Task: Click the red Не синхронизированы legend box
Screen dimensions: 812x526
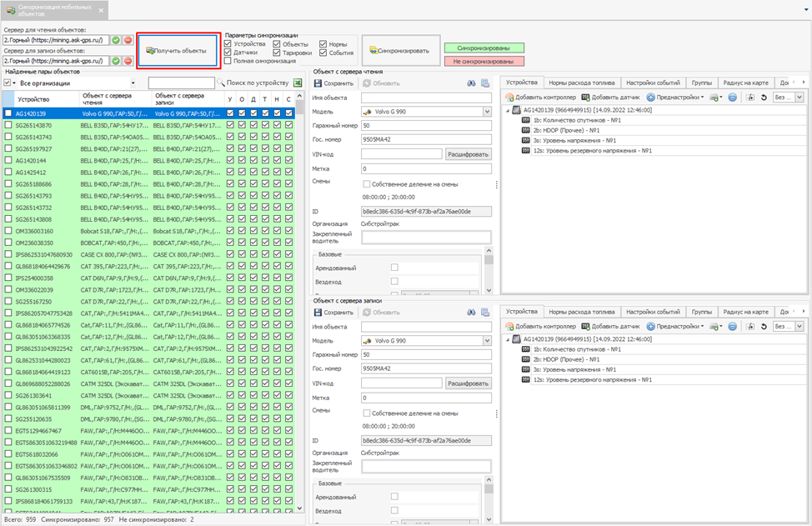Action: (484, 61)
